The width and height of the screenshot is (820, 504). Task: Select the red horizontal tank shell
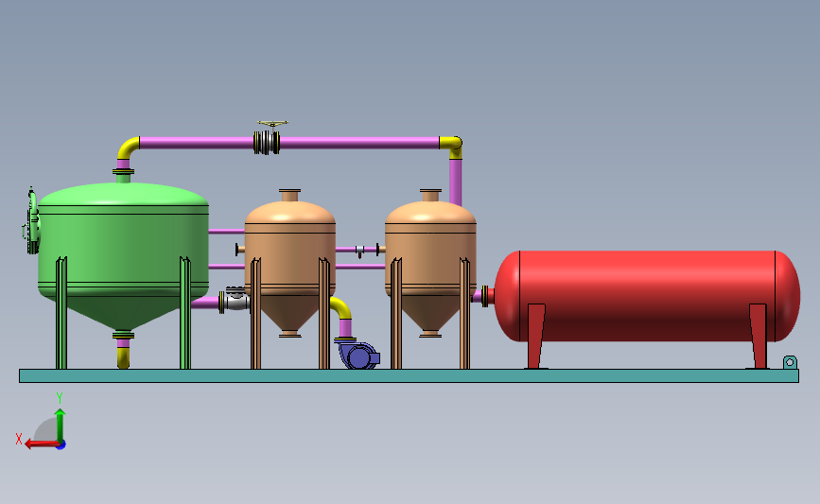pyautogui.click(x=648, y=296)
